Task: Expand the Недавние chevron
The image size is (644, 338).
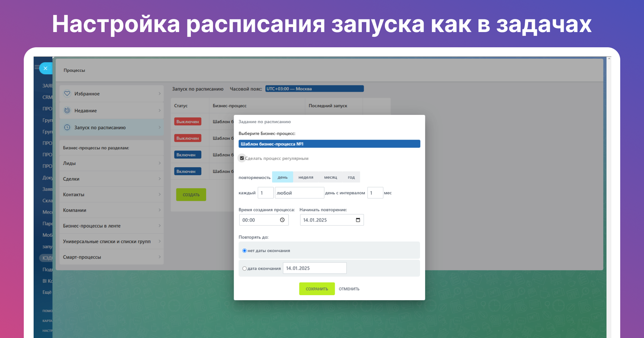Action: [159, 110]
